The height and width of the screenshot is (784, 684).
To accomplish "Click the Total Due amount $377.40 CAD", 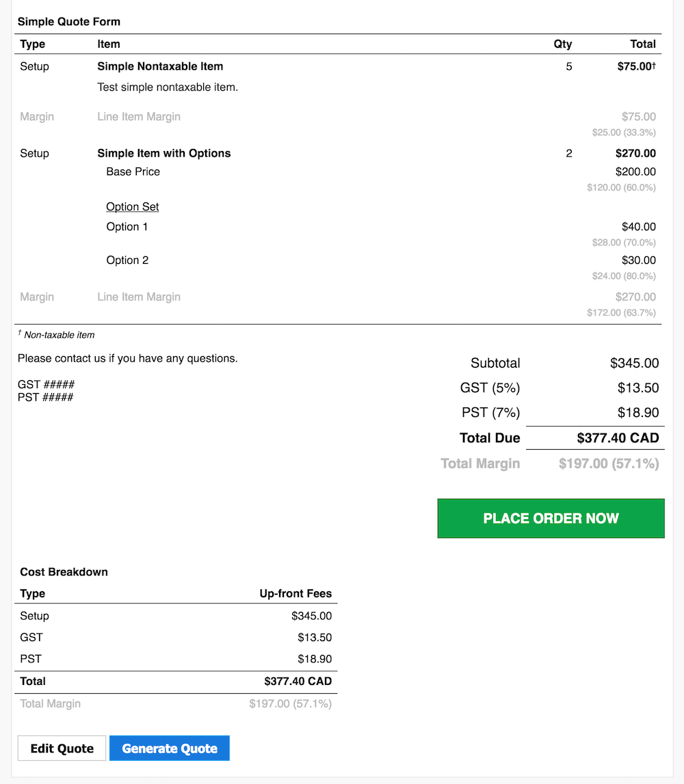I will (x=618, y=438).
